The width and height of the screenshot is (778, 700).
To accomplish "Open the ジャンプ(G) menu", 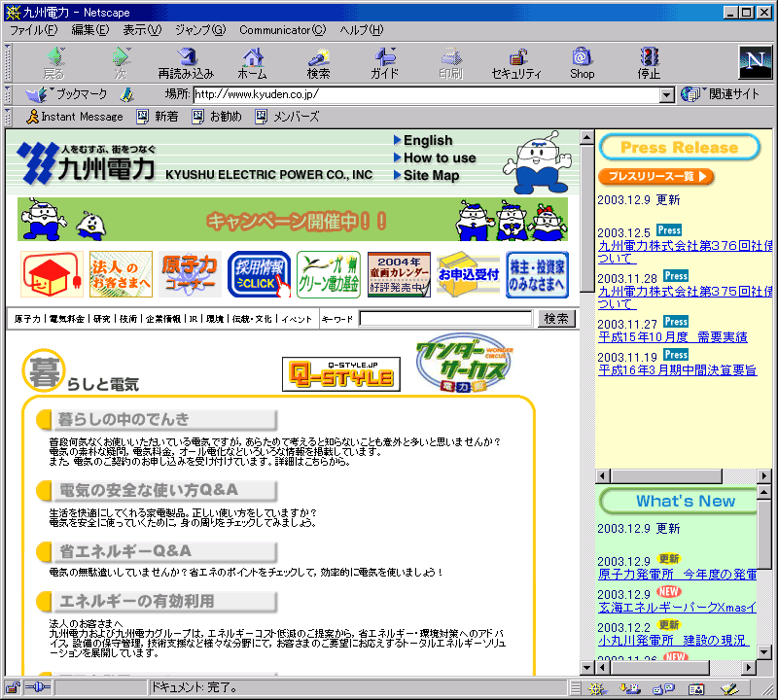I will coord(200,30).
